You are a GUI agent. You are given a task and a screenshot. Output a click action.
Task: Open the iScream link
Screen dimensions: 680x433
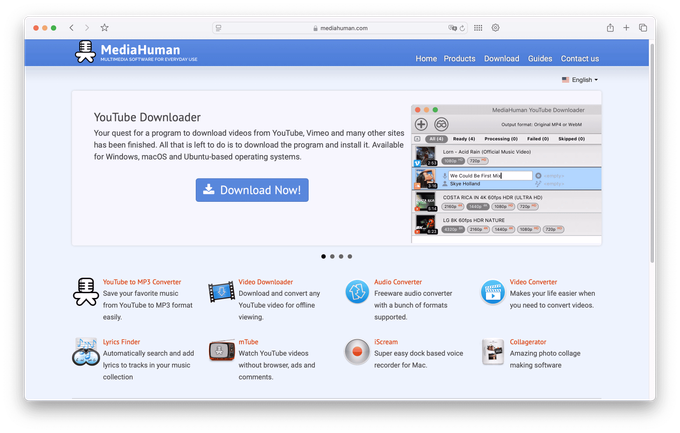point(386,342)
